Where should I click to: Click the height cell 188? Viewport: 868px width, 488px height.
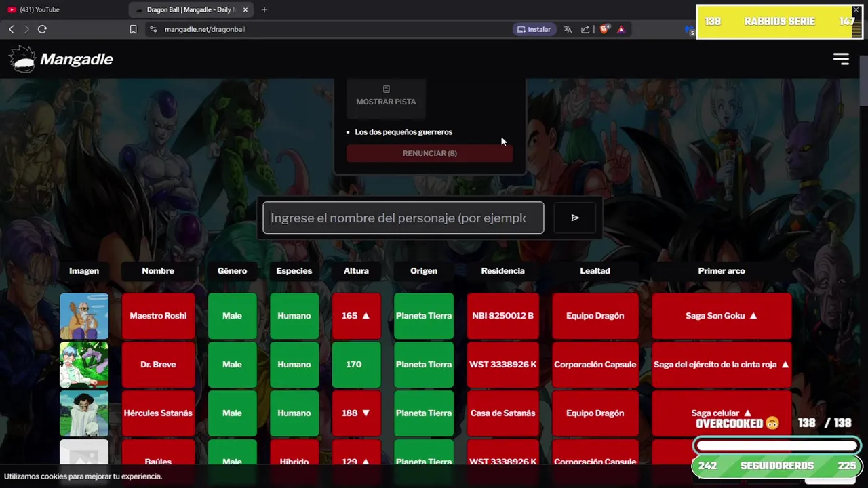356,413
